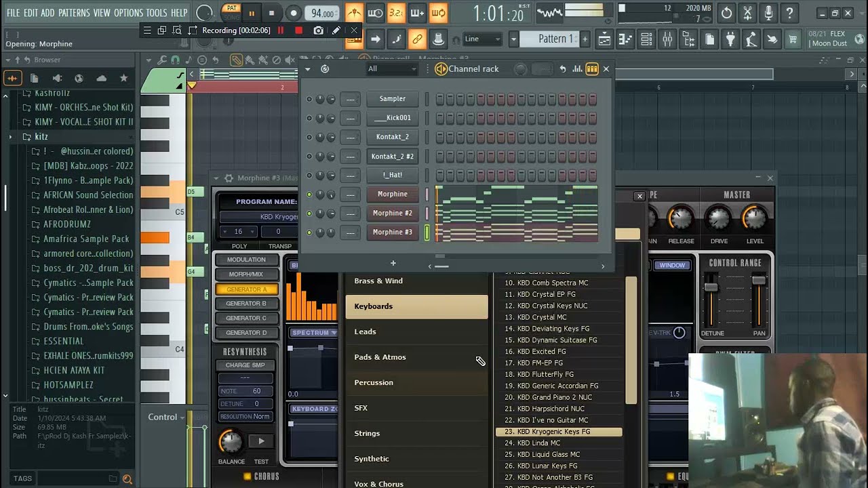Toggle the graph editor in Channel rack

[577, 69]
